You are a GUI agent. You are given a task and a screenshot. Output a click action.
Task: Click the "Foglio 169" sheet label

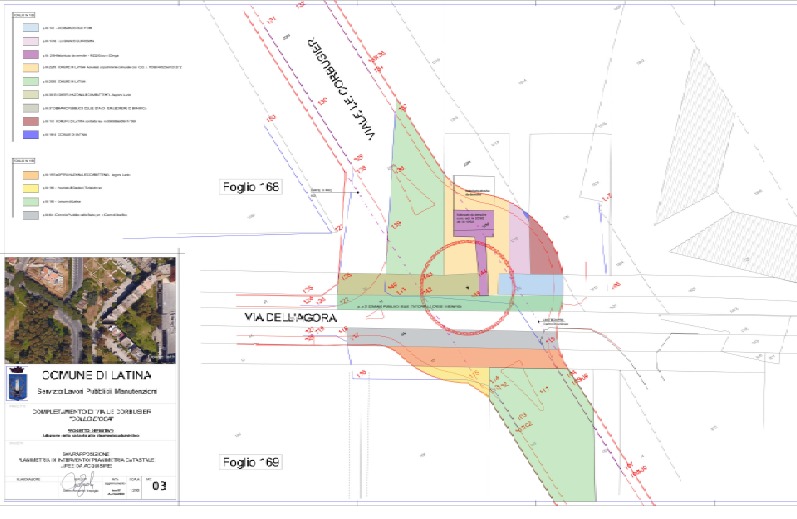pyautogui.click(x=250, y=463)
